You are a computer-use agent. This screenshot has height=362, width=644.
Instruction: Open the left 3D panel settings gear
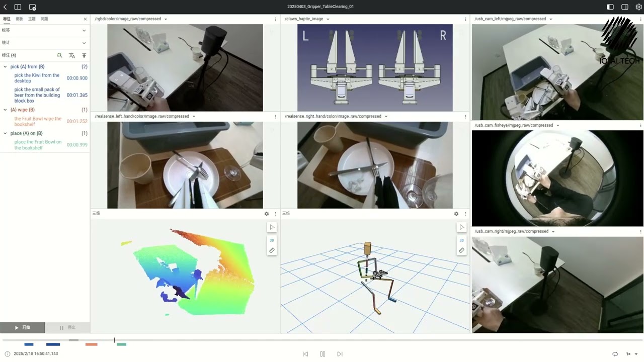[x=267, y=214]
